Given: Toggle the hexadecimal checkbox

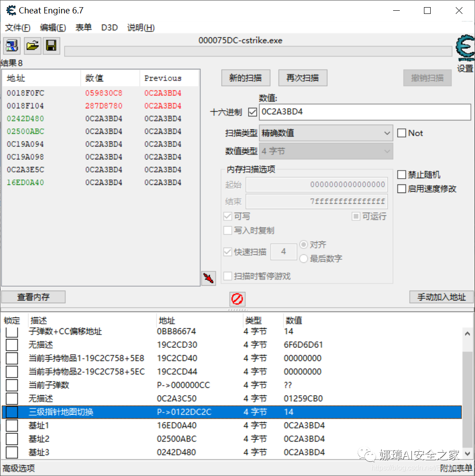Looking at the screenshot, I should point(252,112).
